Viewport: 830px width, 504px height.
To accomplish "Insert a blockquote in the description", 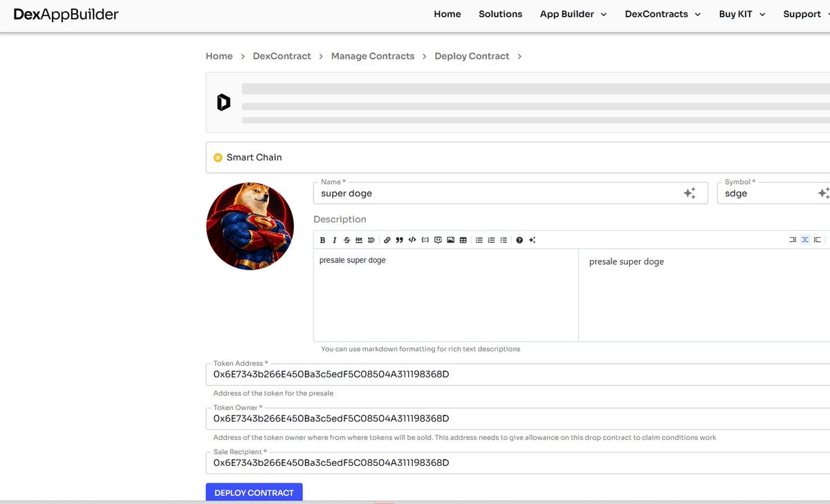I will tap(400, 240).
